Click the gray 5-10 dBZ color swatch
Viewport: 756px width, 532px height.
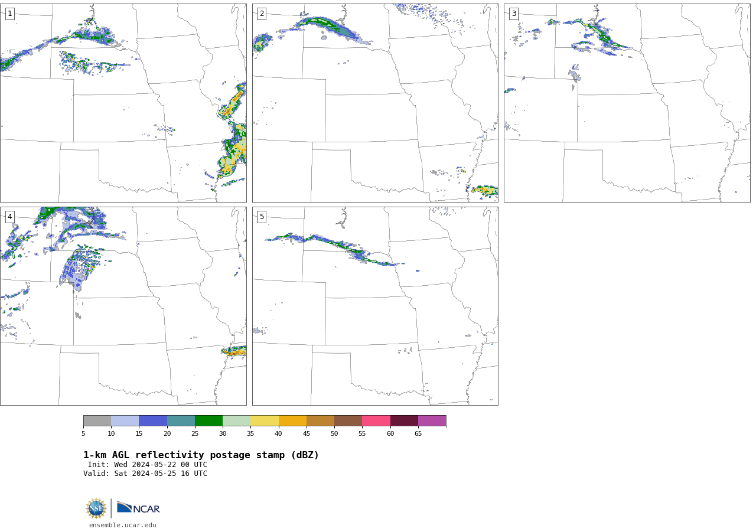(x=97, y=421)
